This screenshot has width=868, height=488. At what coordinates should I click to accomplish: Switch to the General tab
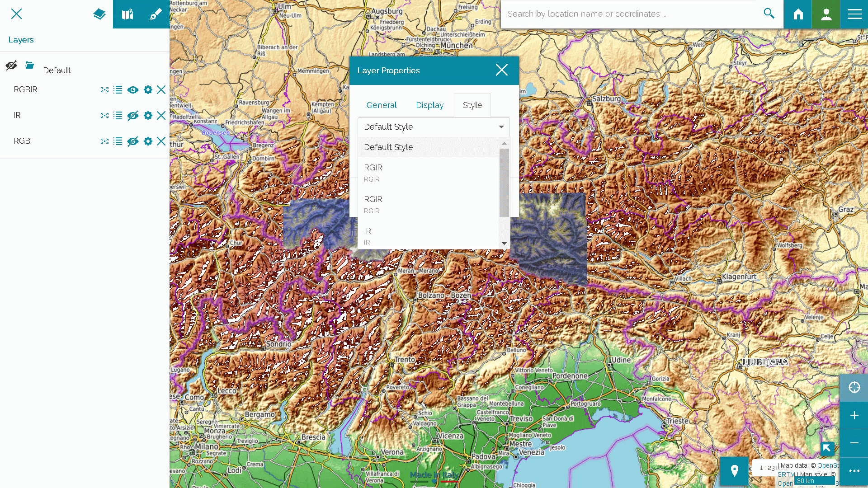(x=381, y=105)
